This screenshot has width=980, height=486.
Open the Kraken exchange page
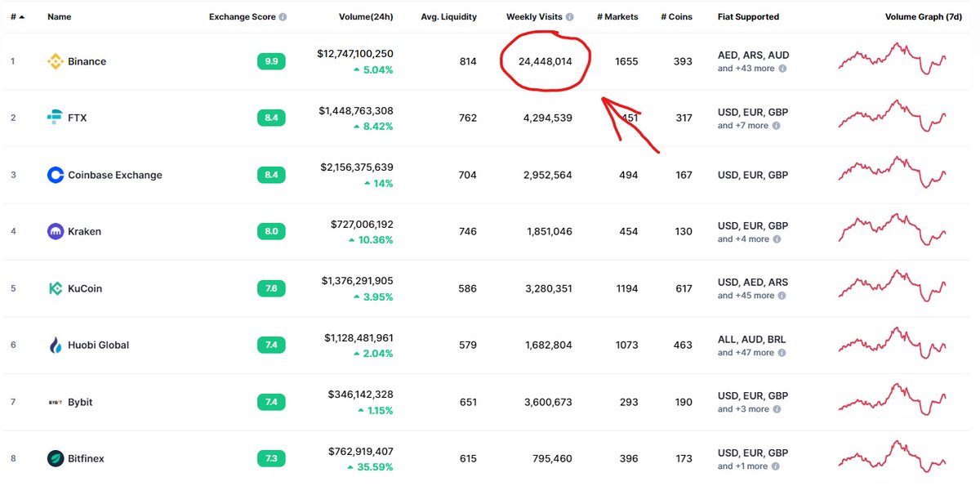(85, 231)
